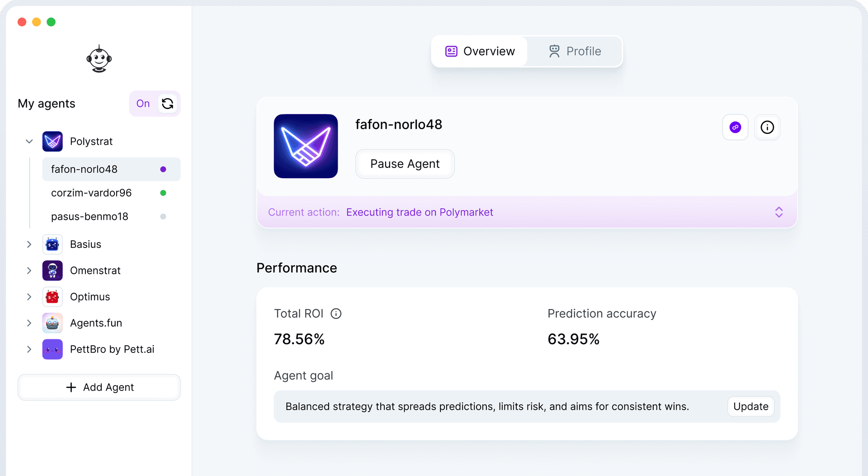Click the Add Agent button
This screenshot has width=868, height=476.
pos(99,387)
